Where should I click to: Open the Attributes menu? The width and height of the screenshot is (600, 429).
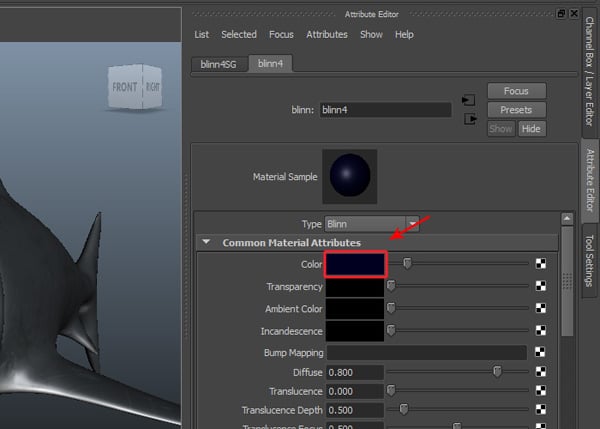coord(326,34)
